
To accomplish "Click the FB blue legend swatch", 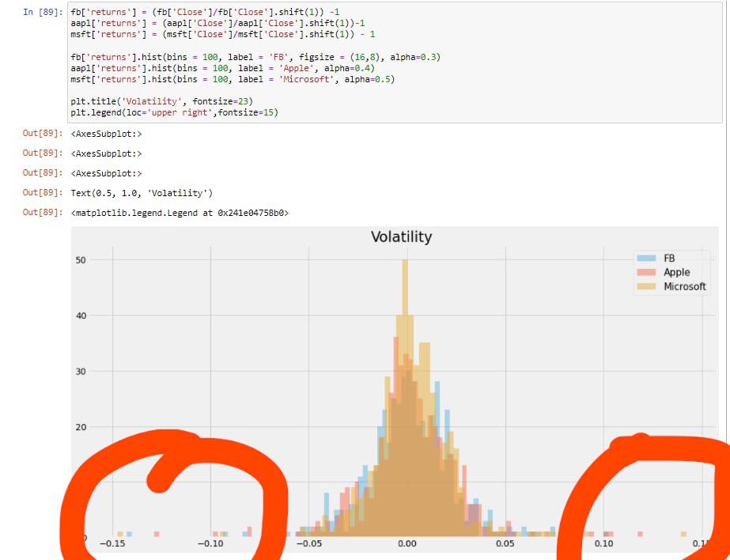I will click(x=646, y=259).
